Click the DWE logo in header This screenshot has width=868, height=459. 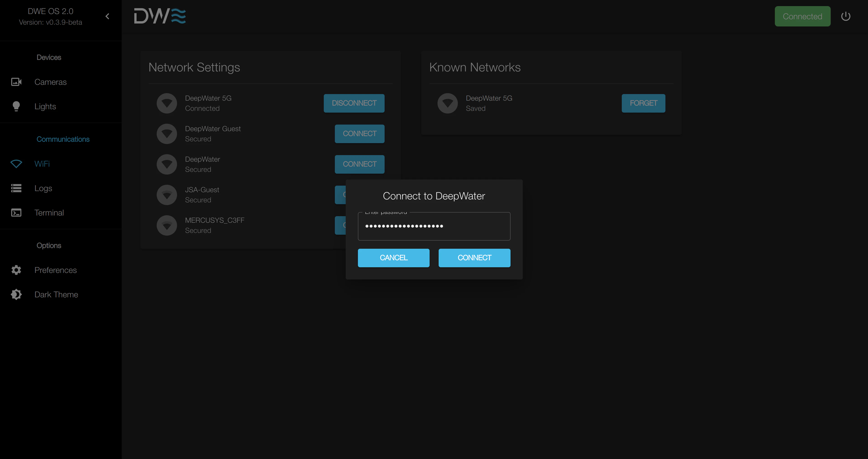click(160, 16)
